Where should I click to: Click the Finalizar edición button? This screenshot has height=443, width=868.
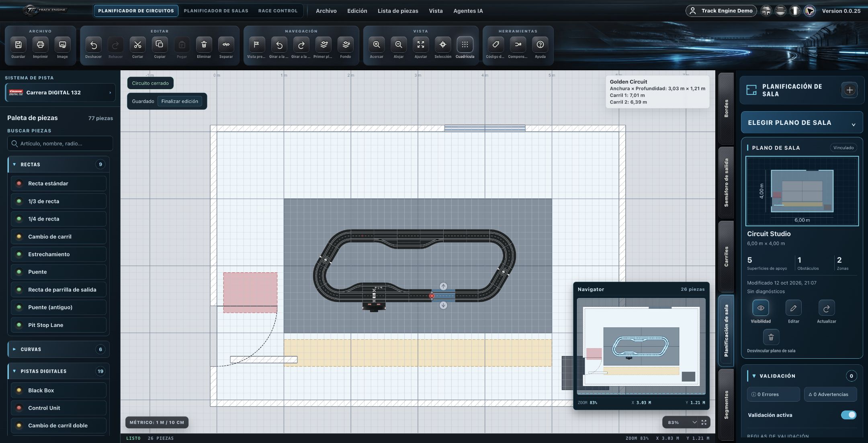180,101
